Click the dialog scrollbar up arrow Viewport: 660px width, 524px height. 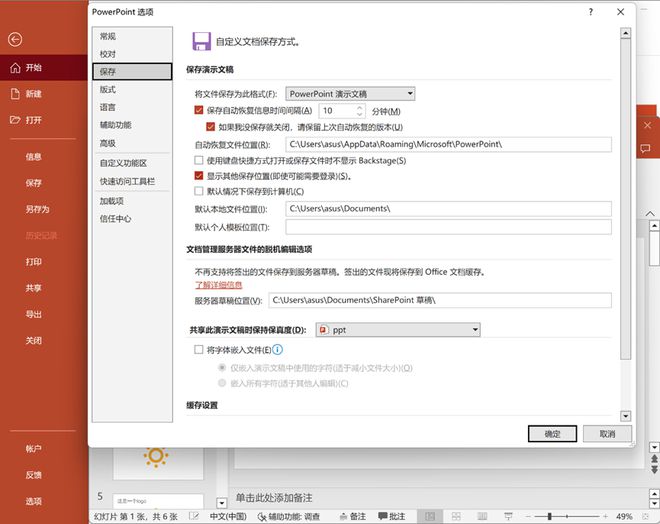coord(625,33)
